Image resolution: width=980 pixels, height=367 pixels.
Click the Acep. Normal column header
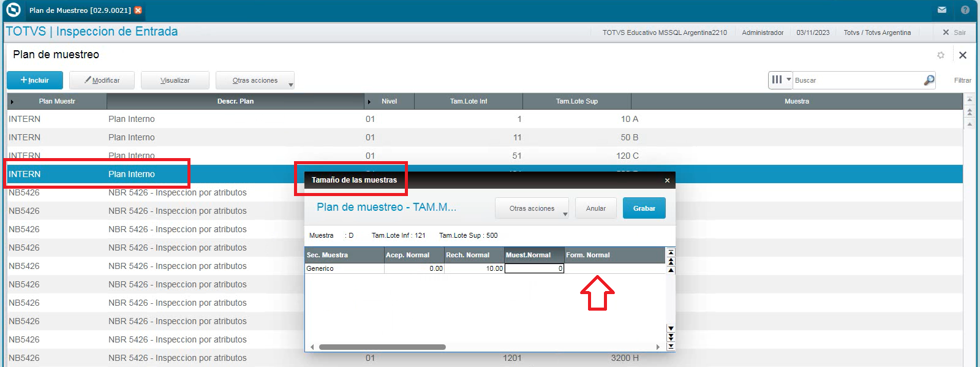414,255
